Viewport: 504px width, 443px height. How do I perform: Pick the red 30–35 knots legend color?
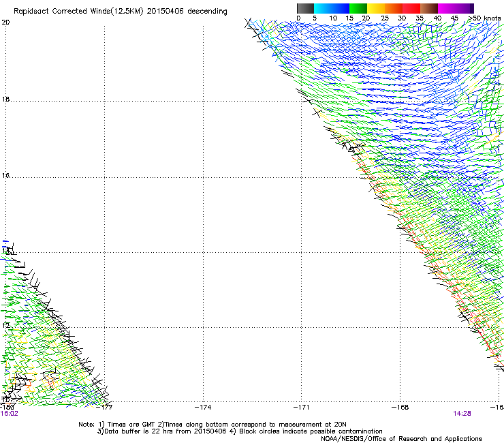pos(411,8)
